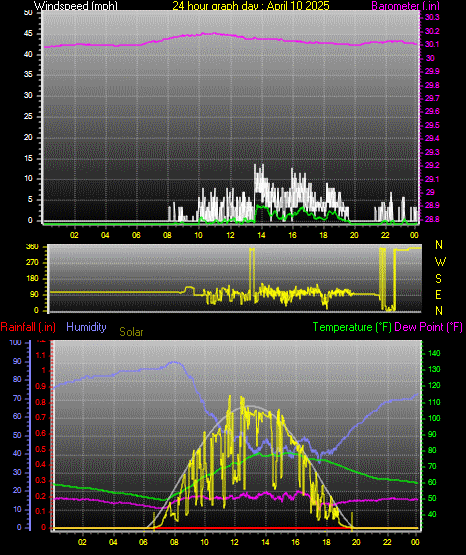Select the Temperature (°F) legend label
Screen dimensions: 466x555
click(x=352, y=327)
